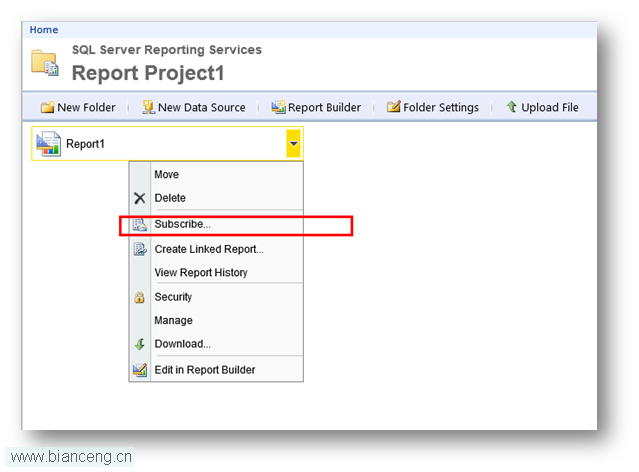Click the Report Project1 heading text

[x=148, y=73]
